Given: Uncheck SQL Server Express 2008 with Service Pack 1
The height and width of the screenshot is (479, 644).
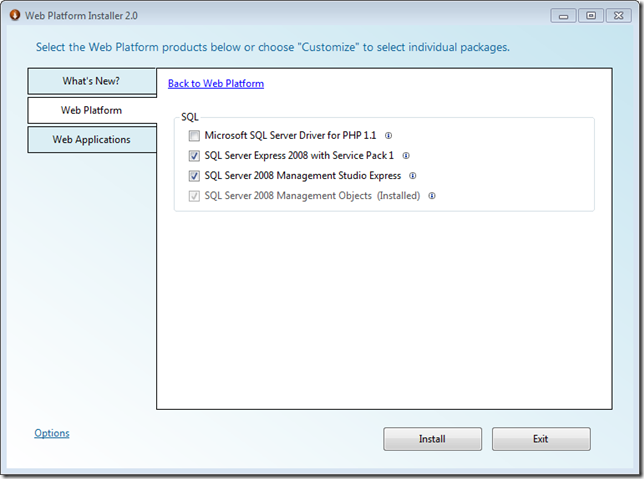Looking at the screenshot, I should tap(194, 156).
